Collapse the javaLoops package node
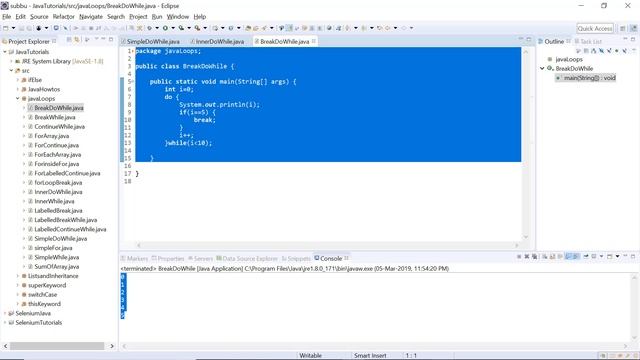The image size is (640, 360). [18, 98]
